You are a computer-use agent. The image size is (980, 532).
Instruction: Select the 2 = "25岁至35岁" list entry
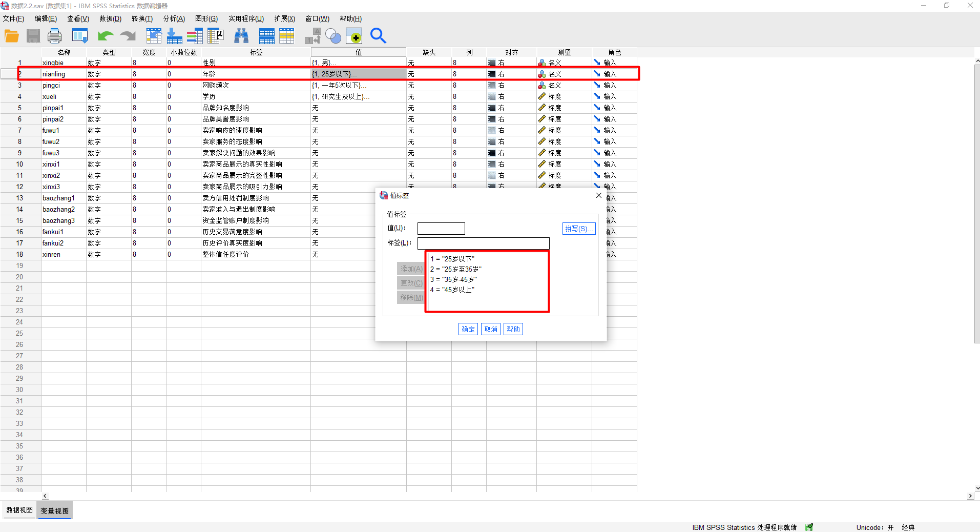pyautogui.click(x=456, y=269)
